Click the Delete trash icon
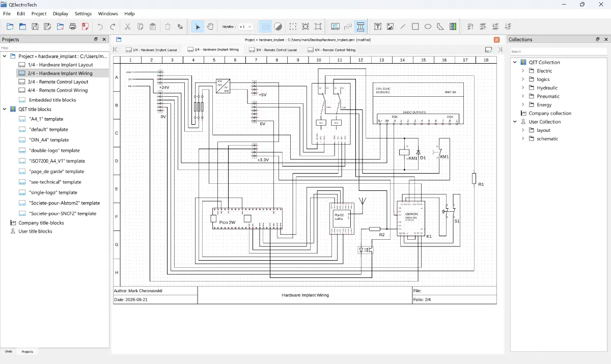Image resolution: width=611 pixels, height=364 pixels. pos(168,26)
